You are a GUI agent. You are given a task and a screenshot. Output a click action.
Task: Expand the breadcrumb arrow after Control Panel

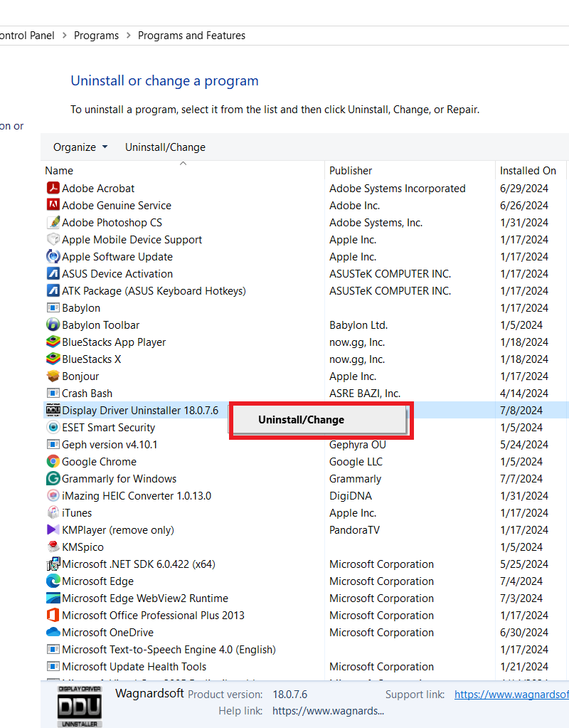[64, 36]
